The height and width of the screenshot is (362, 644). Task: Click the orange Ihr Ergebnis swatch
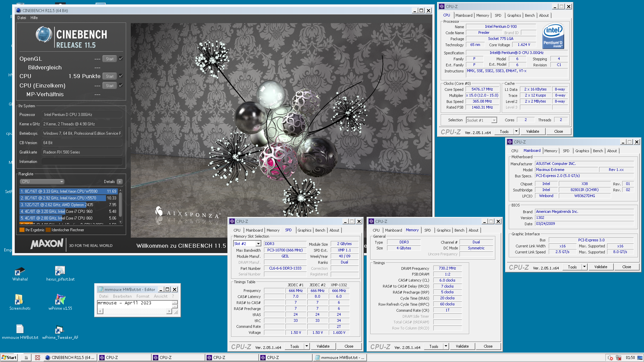tap(22, 230)
